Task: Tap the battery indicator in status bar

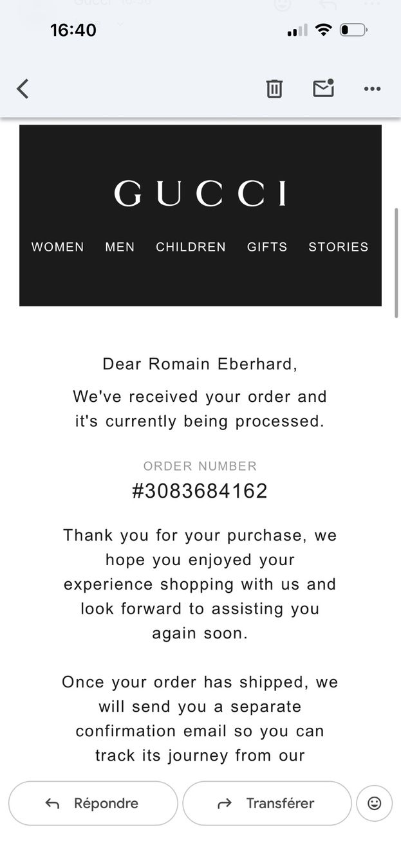Action: (354, 30)
